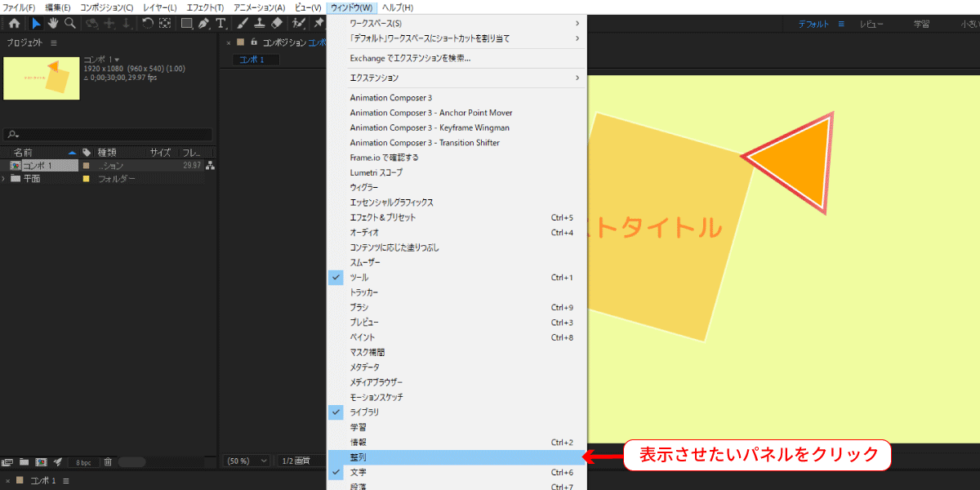Click the 8 bpc color depth button

coord(83,462)
